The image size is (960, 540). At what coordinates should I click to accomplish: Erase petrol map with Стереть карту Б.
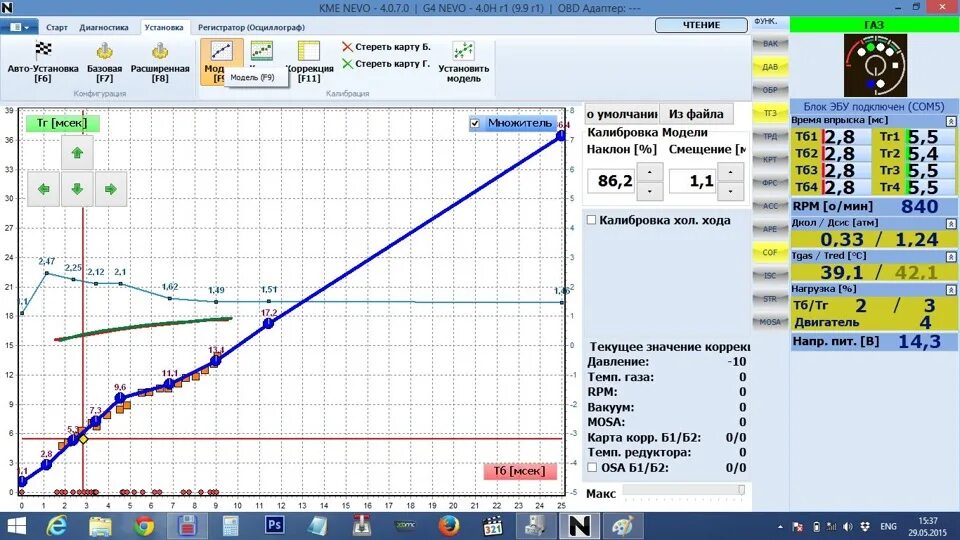coord(386,47)
